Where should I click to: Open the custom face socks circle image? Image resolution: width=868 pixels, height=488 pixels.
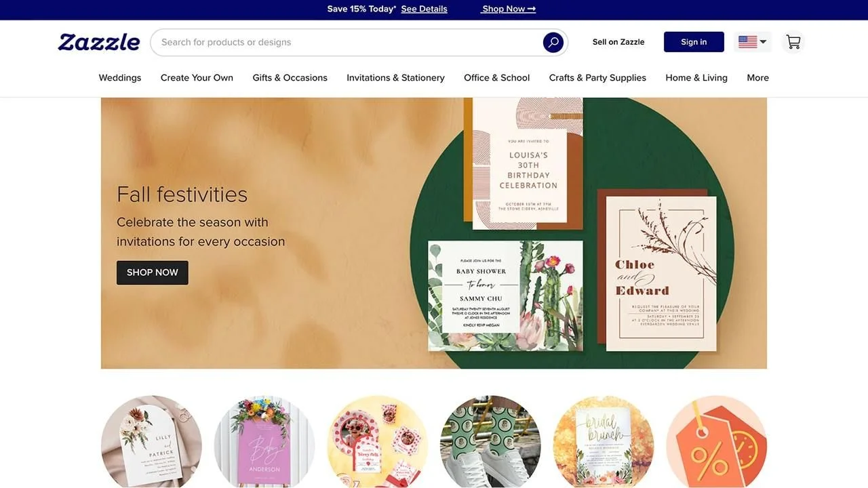pos(490,442)
